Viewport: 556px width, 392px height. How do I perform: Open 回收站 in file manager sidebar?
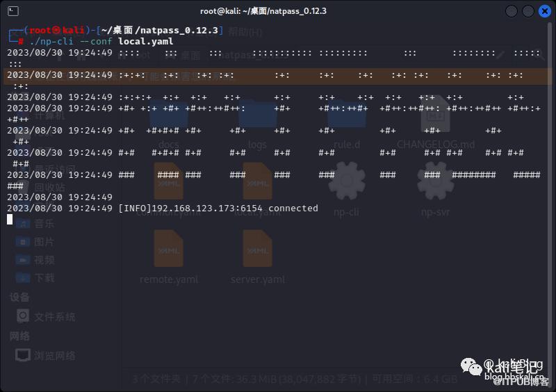pos(42,186)
